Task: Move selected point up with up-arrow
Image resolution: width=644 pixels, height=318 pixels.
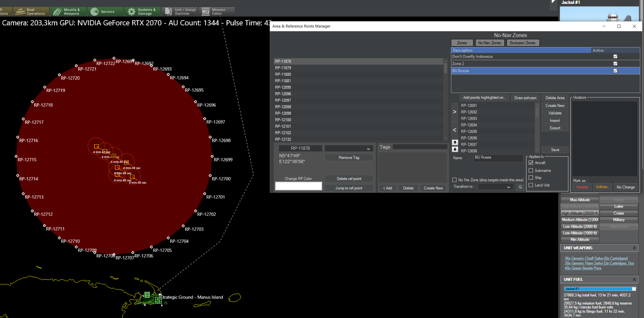Action: pos(455,142)
